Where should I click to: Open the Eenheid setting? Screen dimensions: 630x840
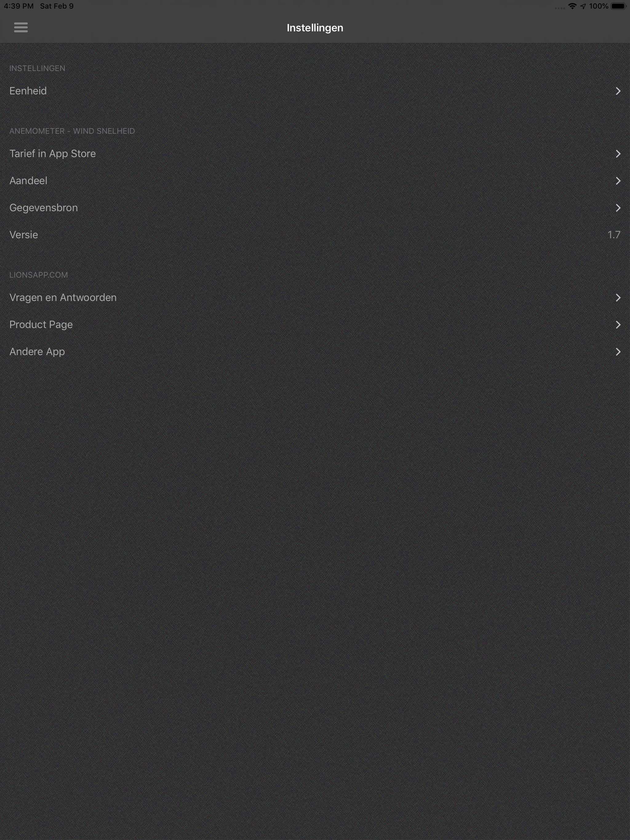click(x=315, y=91)
